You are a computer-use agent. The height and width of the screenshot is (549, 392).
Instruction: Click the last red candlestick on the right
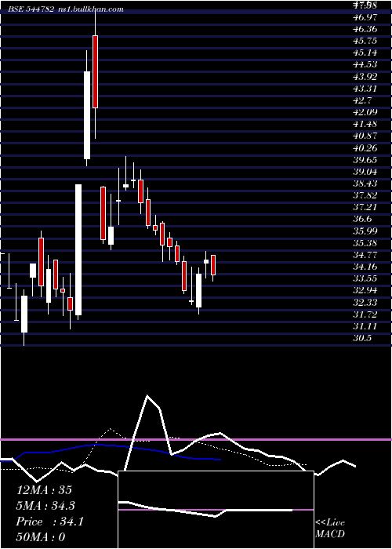[x=213, y=265]
